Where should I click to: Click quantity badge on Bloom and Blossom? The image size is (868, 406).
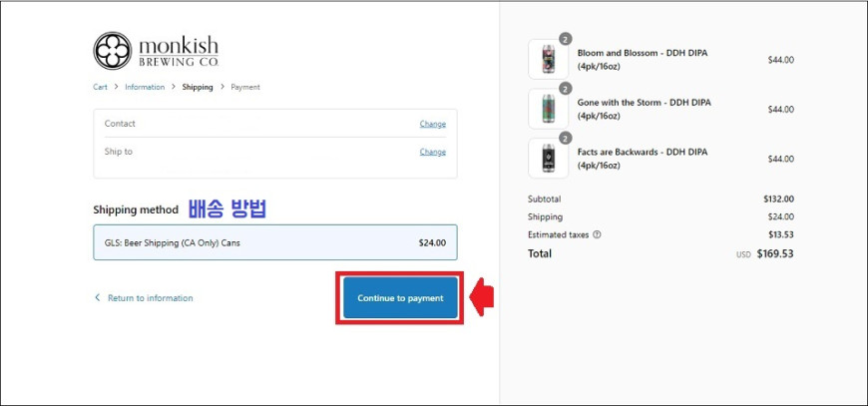coord(565,39)
